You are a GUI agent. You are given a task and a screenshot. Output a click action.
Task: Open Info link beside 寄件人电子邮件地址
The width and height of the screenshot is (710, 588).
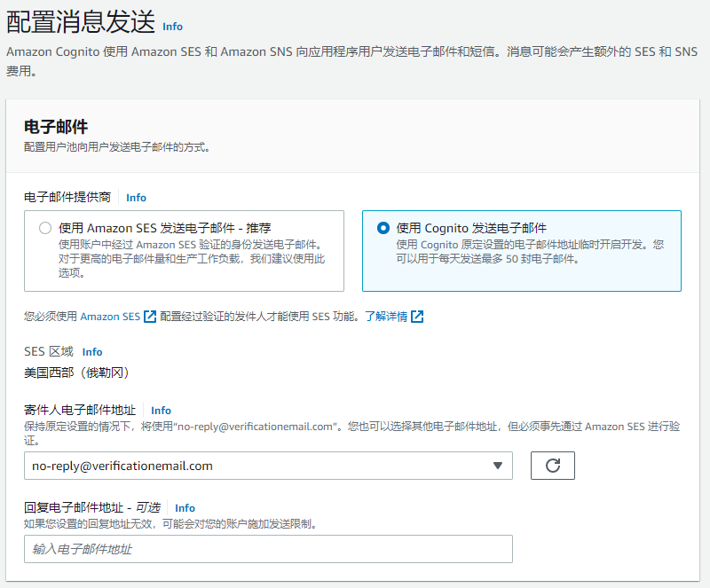(162, 411)
